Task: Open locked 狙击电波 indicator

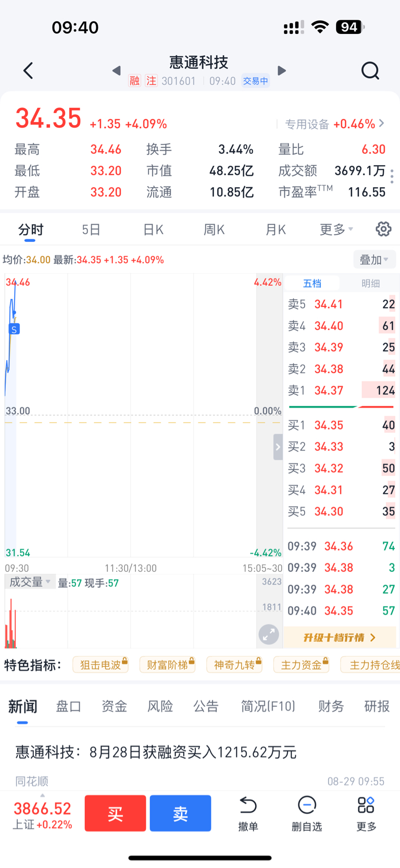Action: click(101, 665)
